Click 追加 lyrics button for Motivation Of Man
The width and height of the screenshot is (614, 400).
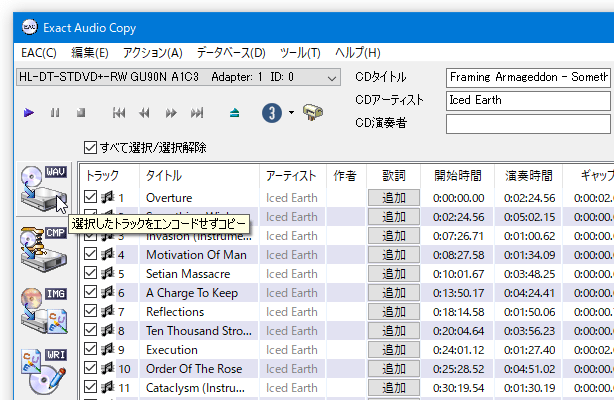pos(394,255)
